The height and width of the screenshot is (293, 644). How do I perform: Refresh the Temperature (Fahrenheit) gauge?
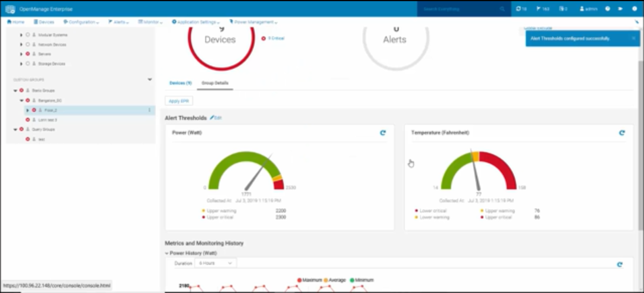point(622,133)
